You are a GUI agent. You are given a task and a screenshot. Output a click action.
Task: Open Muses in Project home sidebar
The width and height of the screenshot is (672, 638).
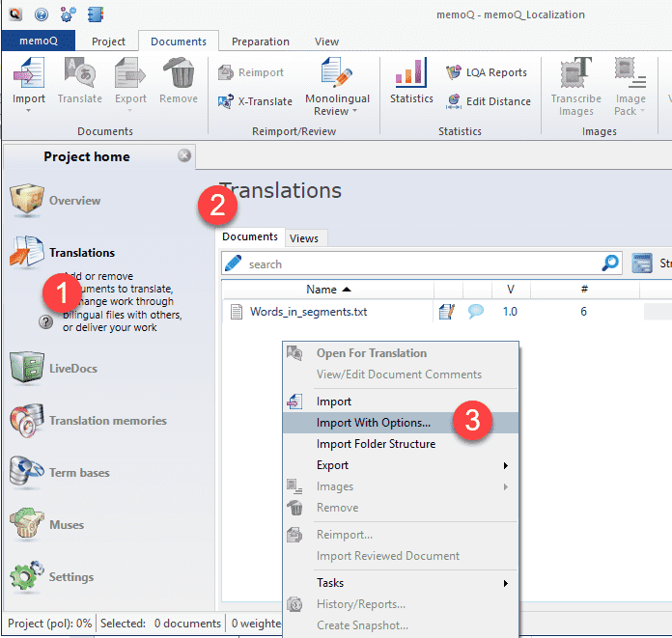coord(47,525)
